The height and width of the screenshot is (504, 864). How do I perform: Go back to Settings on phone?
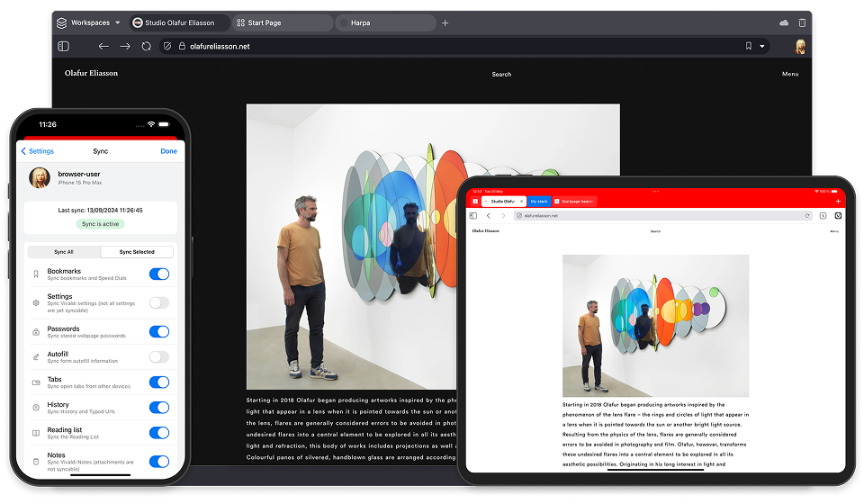point(38,151)
